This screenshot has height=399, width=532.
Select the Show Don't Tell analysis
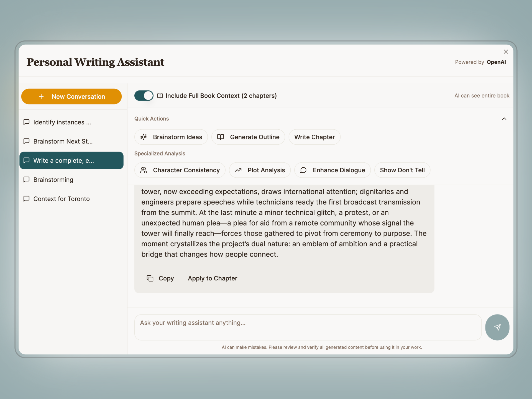[x=402, y=170]
